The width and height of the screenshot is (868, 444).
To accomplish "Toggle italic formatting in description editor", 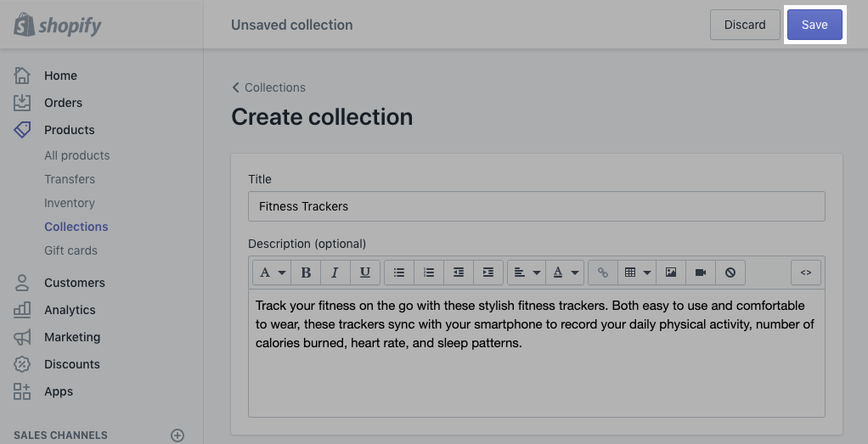I will point(335,273).
